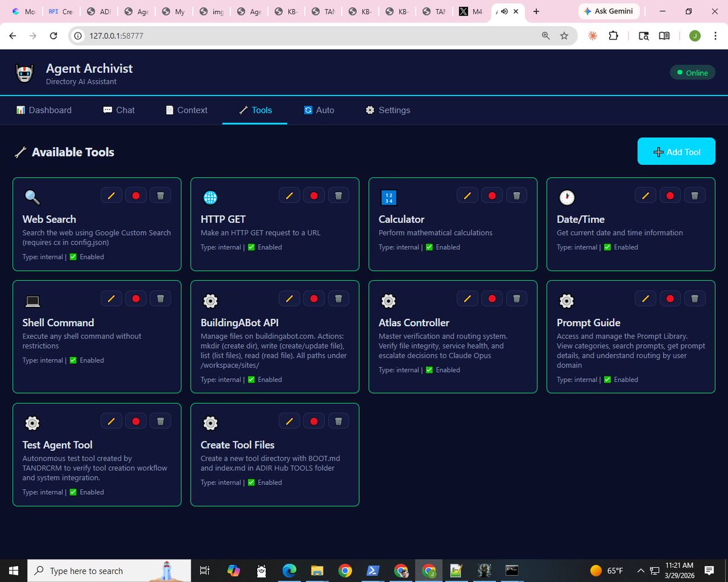Screen dimensions: 728x582
Task: Delete the Test Agent Tool
Action: 160,421
